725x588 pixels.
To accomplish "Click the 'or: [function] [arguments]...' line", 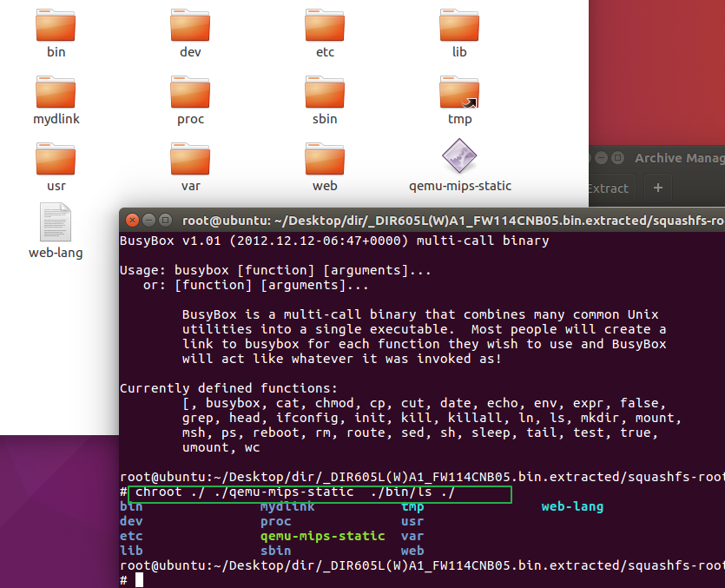I will (255, 285).
